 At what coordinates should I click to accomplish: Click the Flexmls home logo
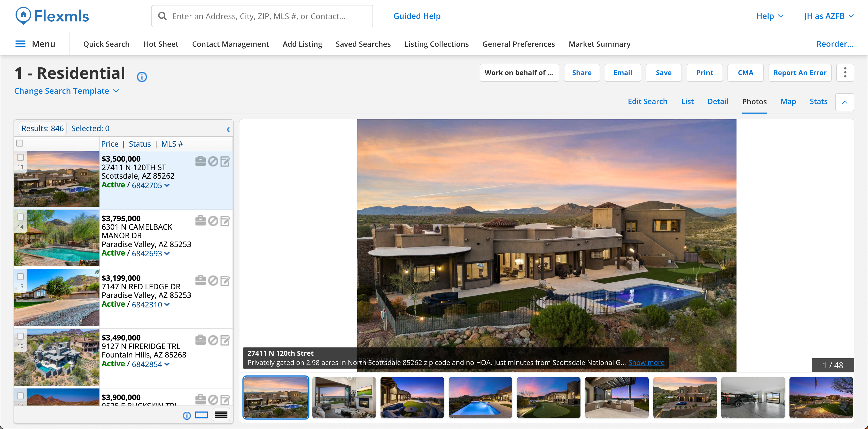52,16
